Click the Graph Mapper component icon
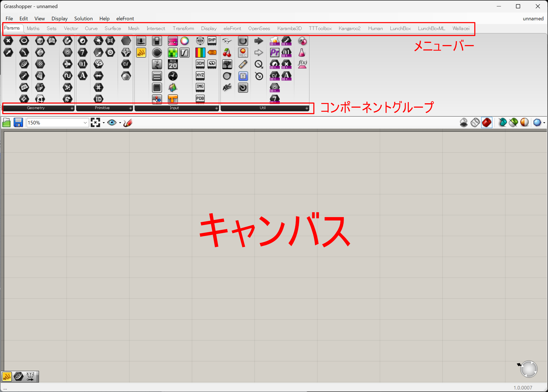The image size is (548, 392). [x=184, y=53]
